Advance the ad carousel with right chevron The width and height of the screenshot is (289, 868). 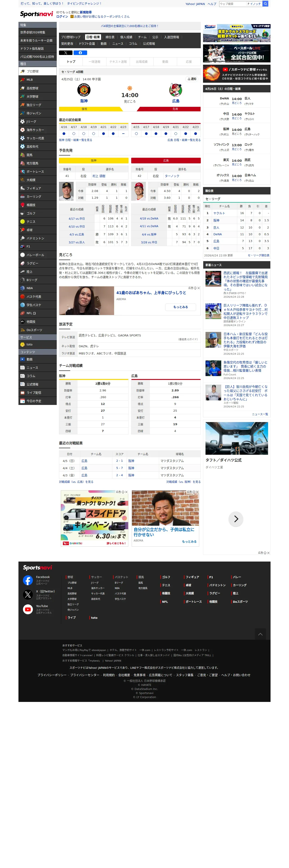pyautogui.click(x=236, y=519)
